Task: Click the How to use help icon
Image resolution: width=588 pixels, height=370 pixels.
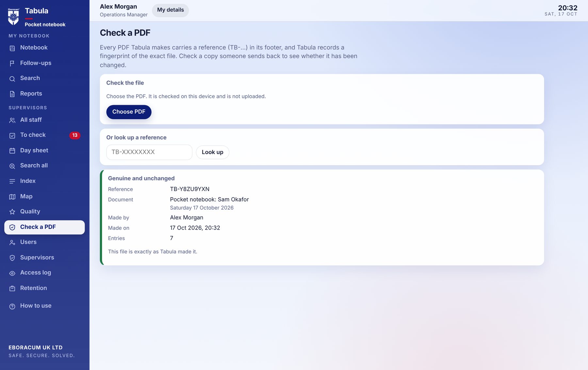Action: tap(12, 306)
